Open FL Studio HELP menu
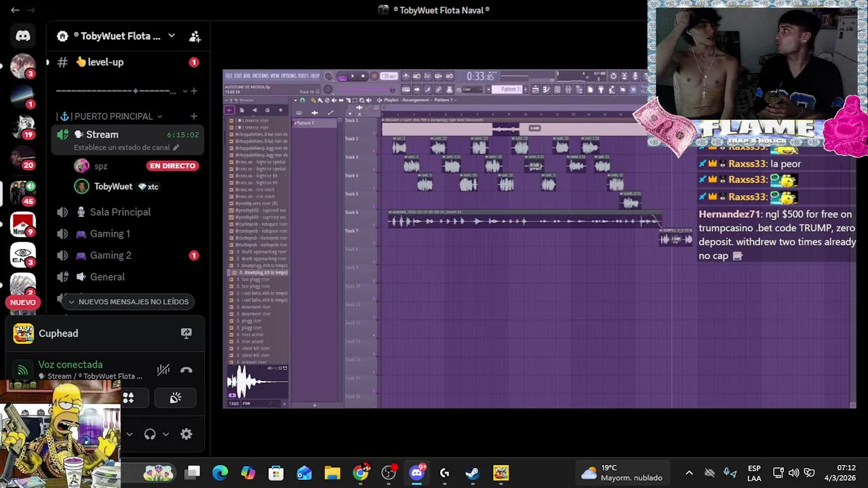Image resolution: width=868 pixels, height=488 pixels. [315, 75]
